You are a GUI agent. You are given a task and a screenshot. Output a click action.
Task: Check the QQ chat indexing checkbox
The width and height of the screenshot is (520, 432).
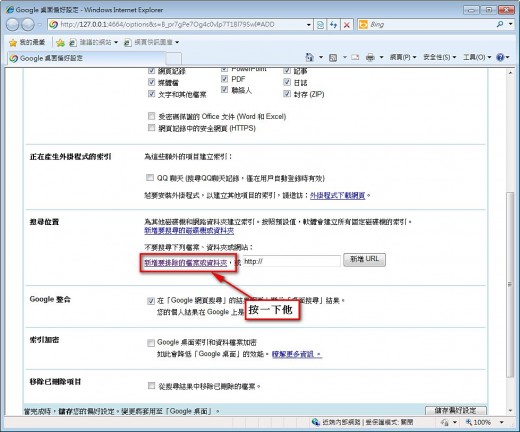coord(150,178)
